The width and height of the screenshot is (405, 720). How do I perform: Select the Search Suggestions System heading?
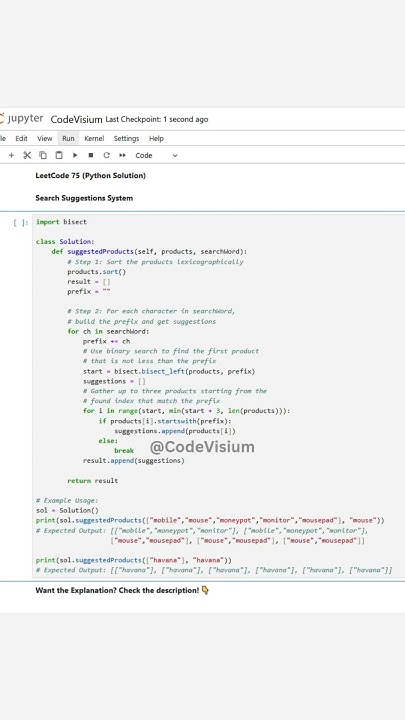[x=84, y=198]
